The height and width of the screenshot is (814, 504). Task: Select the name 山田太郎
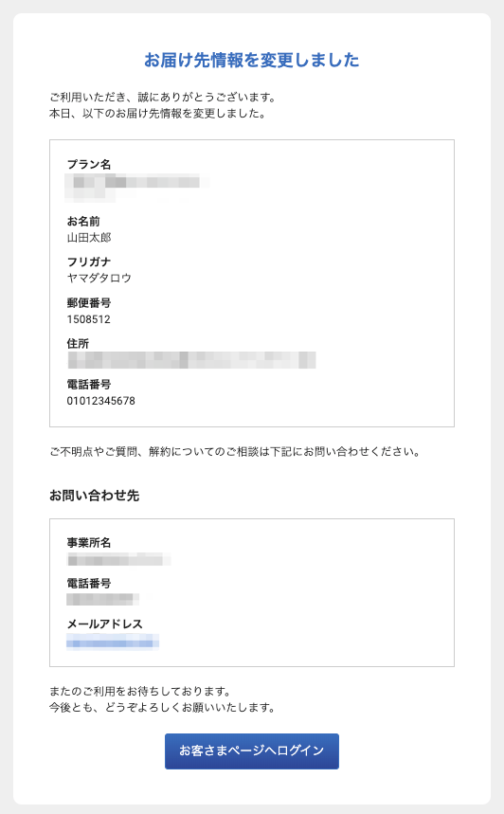coord(89,238)
